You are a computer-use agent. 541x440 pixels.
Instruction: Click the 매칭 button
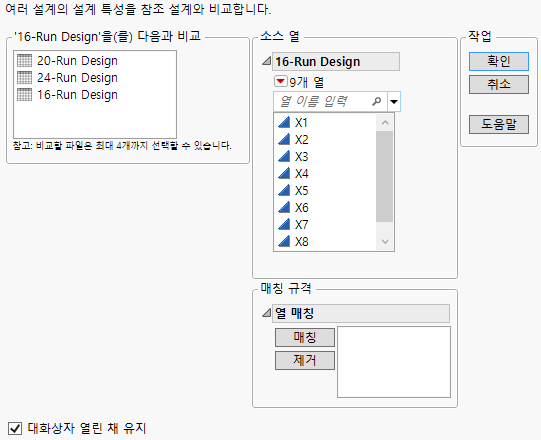[x=305, y=337]
